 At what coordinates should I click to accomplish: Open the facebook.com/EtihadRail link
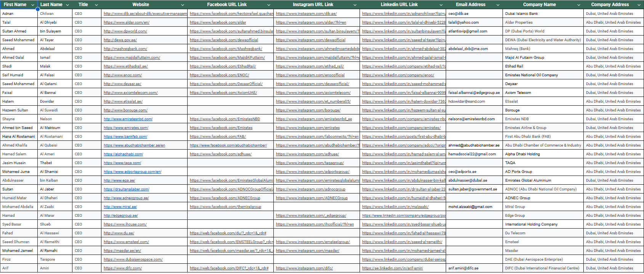(x=223, y=66)
